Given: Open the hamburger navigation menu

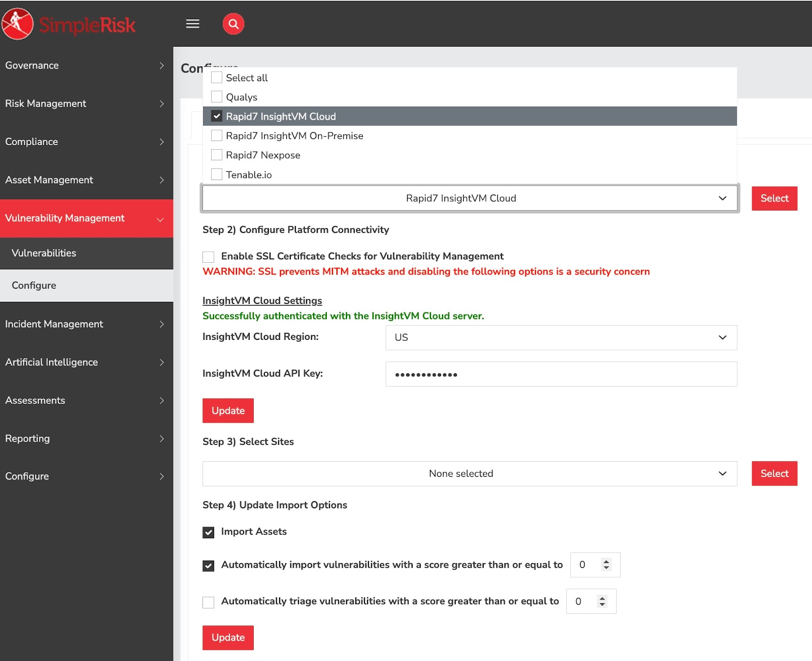Looking at the screenshot, I should click(x=192, y=23).
